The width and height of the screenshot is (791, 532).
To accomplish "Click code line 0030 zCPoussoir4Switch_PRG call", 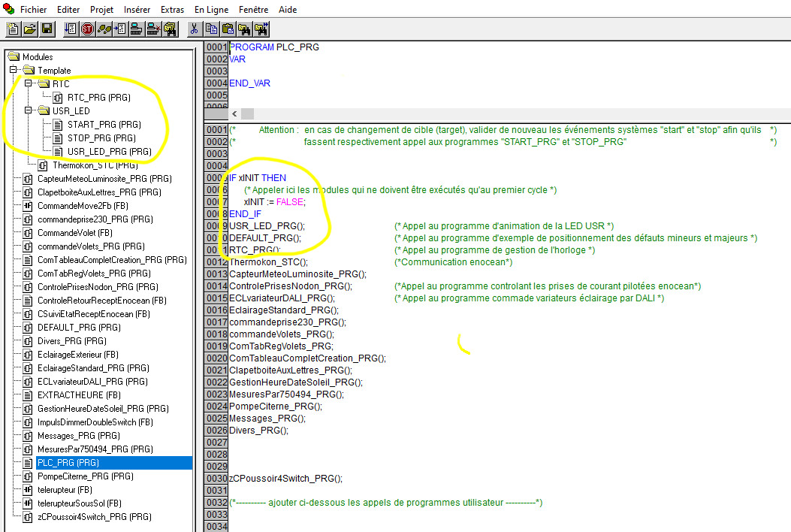I will click(x=285, y=479).
